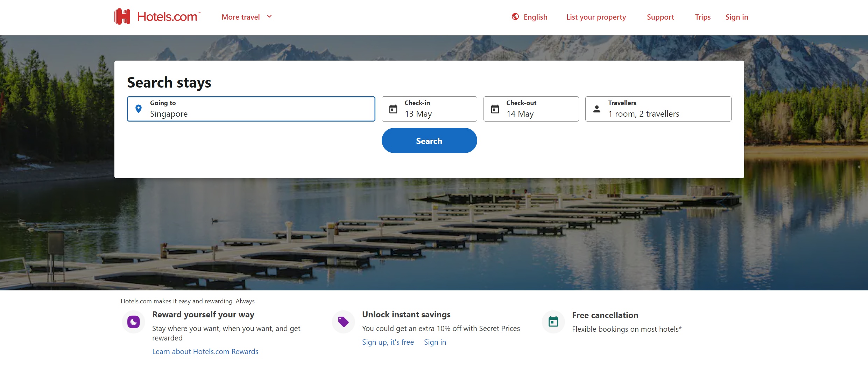
Task: Click Sign in in the header
Action: (x=737, y=17)
